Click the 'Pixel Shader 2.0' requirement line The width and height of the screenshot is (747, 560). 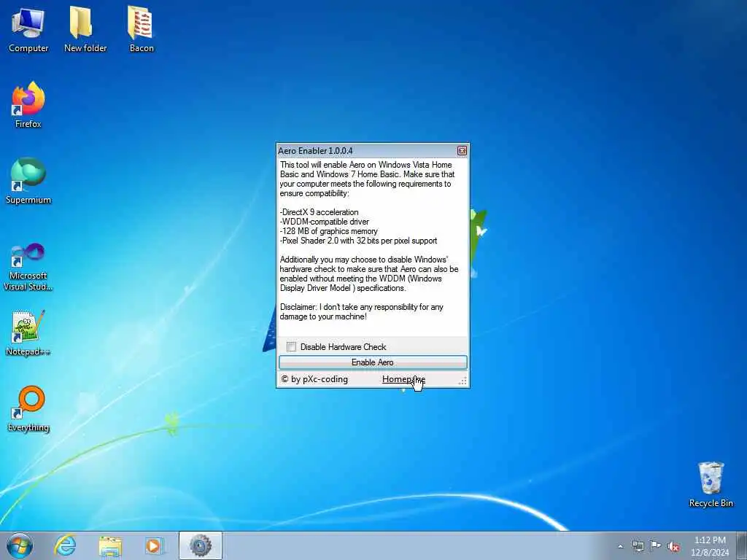[x=358, y=241]
